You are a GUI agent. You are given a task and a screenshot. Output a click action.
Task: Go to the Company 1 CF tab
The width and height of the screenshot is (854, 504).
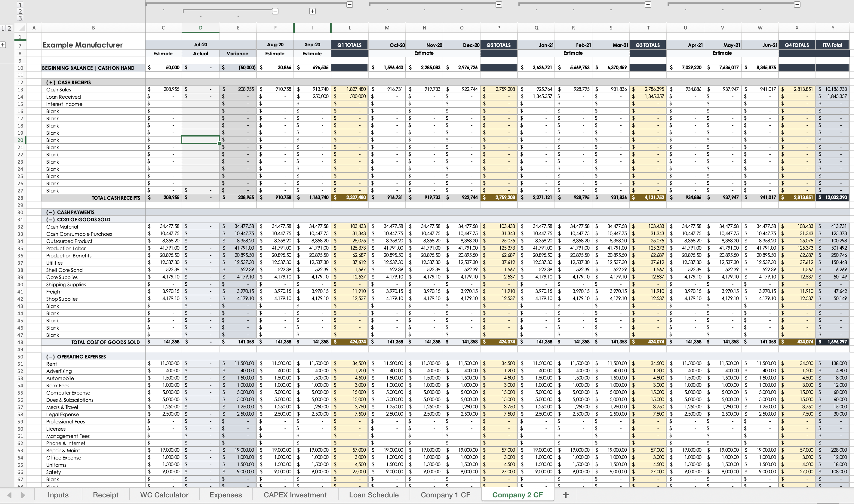(x=445, y=495)
